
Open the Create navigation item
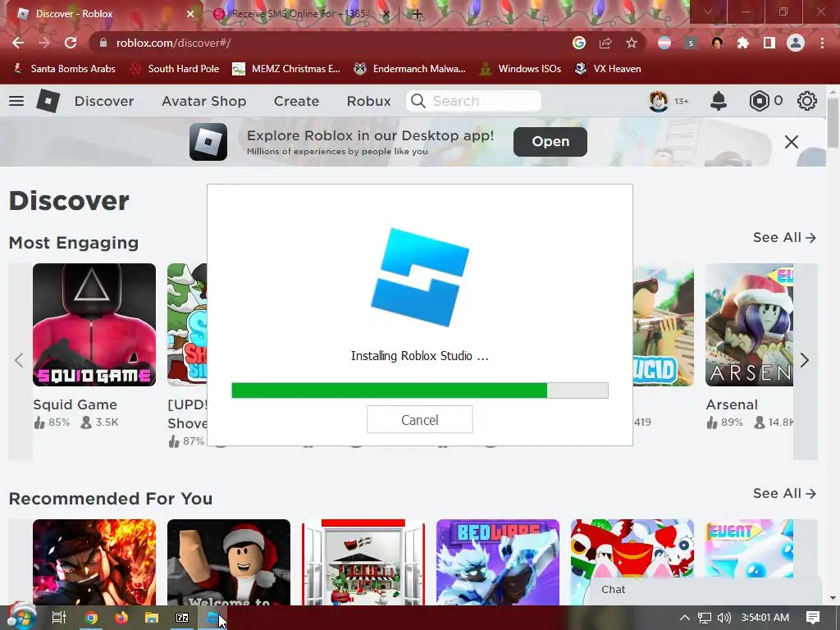pyautogui.click(x=296, y=101)
